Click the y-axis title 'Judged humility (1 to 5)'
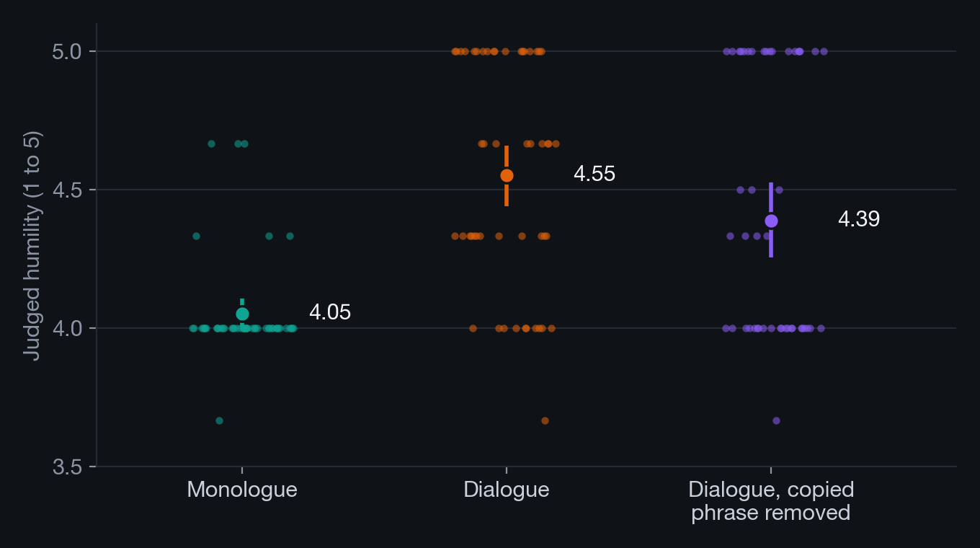This screenshot has width=980, height=548. (x=32, y=246)
